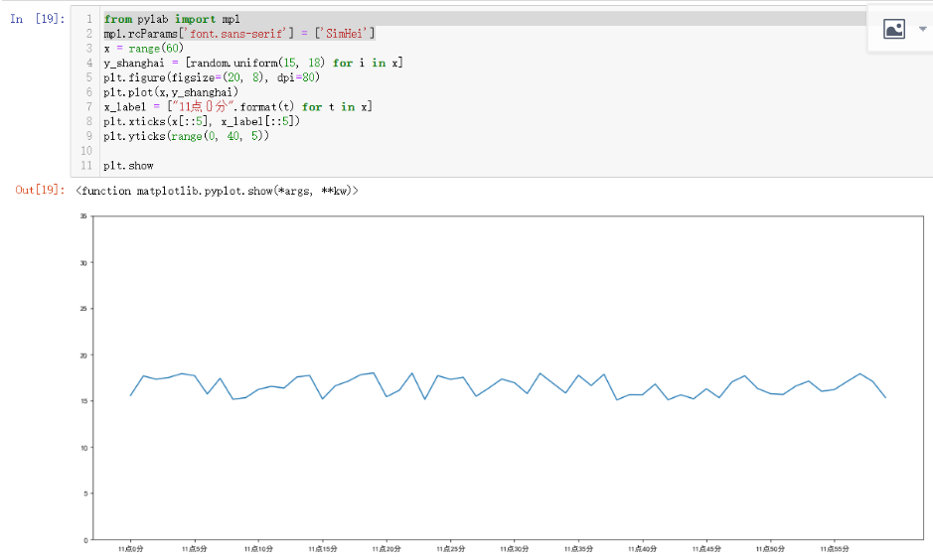This screenshot has height=560, width=933.
Task: Click the x-axis label '11点40分'
Action: pyautogui.click(x=642, y=549)
